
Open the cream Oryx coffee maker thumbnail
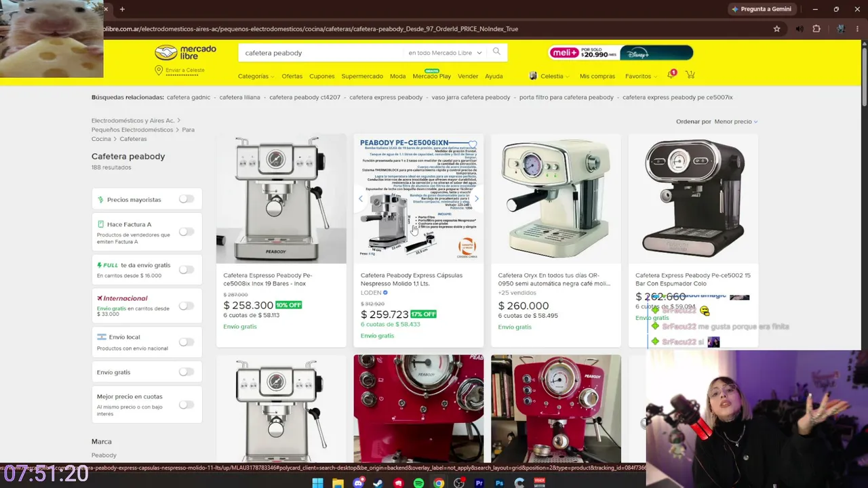tap(556, 199)
